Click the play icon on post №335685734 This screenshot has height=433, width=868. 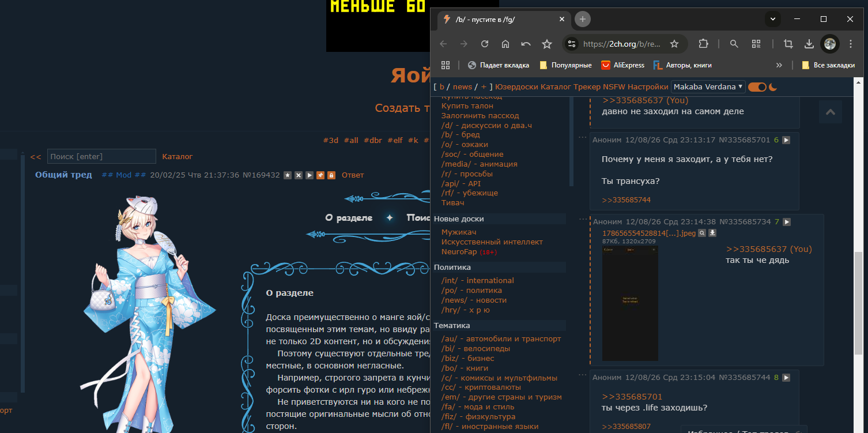[787, 222]
